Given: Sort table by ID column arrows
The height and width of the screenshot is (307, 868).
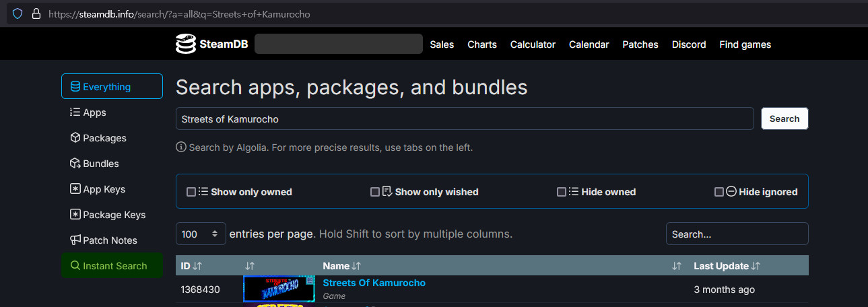Looking at the screenshot, I should [197, 266].
